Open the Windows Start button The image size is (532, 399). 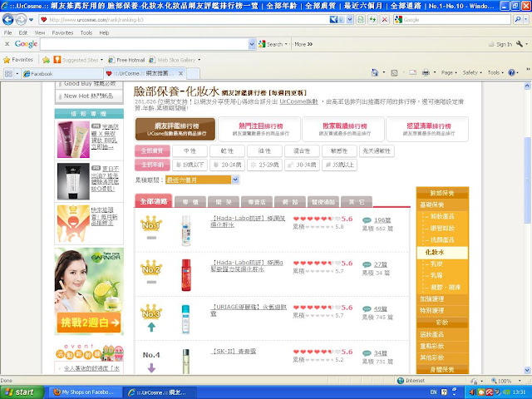coord(22,392)
